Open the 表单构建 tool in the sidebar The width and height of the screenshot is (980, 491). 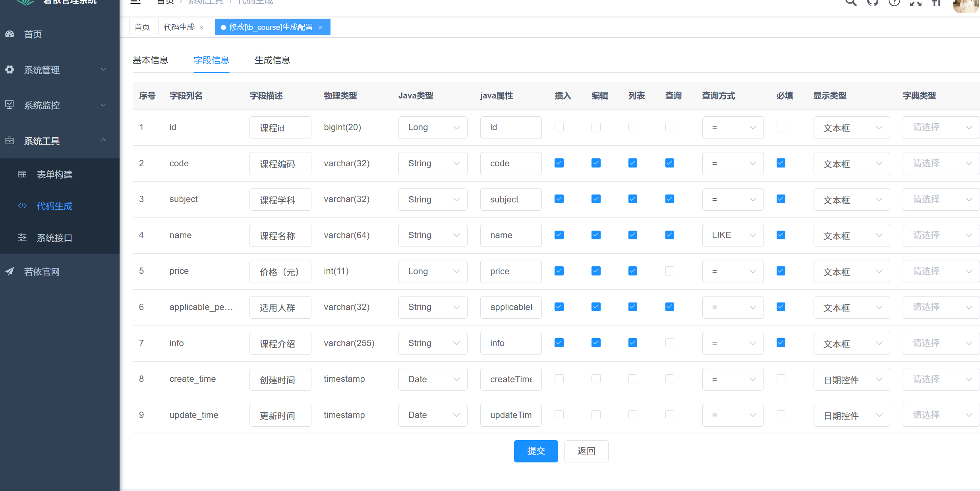(x=54, y=174)
